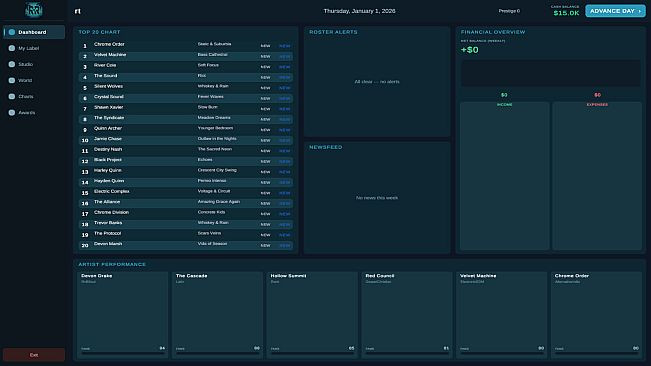Select Chrome Order in the Top 20 chart
The height and width of the screenshot is (366, 651).
coord(186,45)
